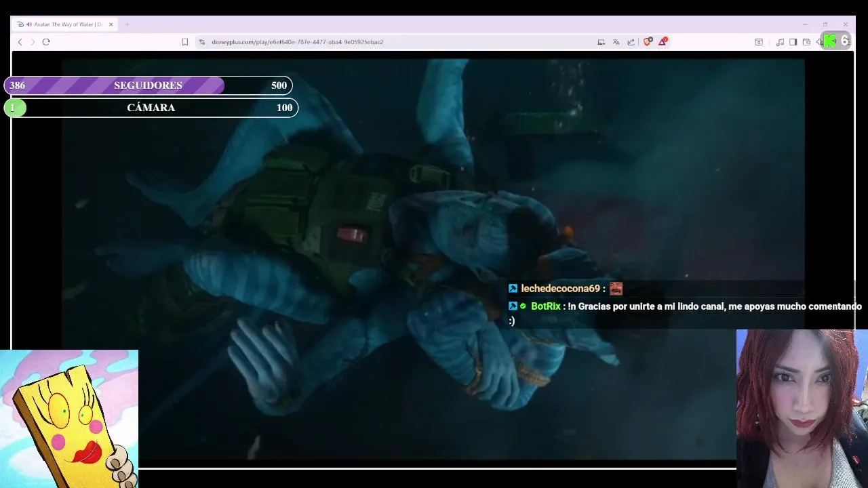Click the CÁMARA goal bar
Screen dimensions: 868x488
tap(151, 108)
